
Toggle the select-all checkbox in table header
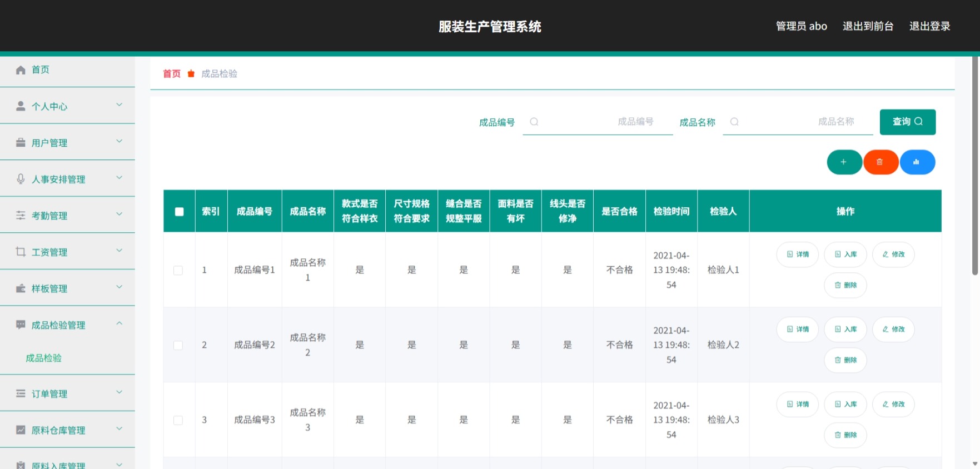(x=179, y=212)
